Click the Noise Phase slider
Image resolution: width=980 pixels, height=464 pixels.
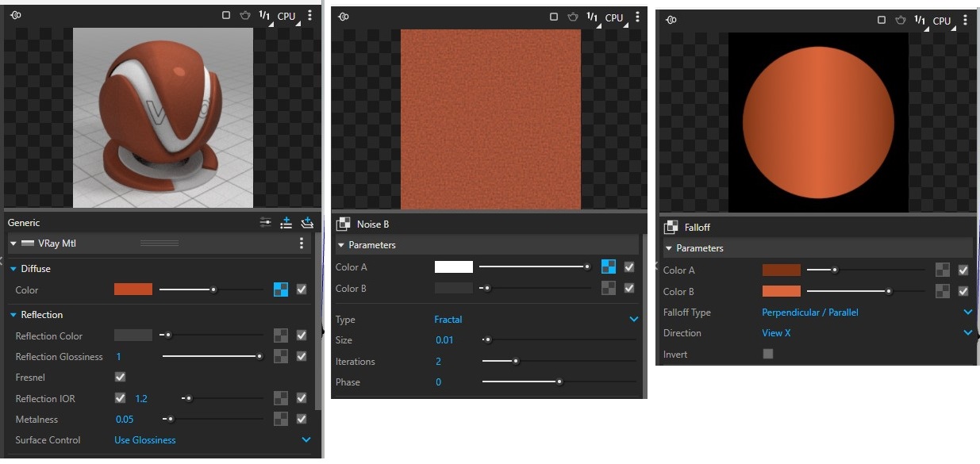559,382
